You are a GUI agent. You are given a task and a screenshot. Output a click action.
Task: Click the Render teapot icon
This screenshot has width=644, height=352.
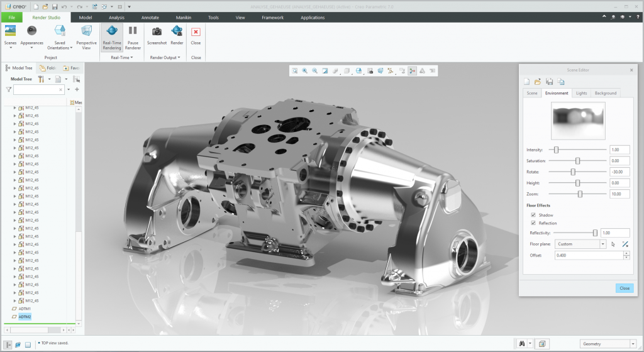[177, 31]
